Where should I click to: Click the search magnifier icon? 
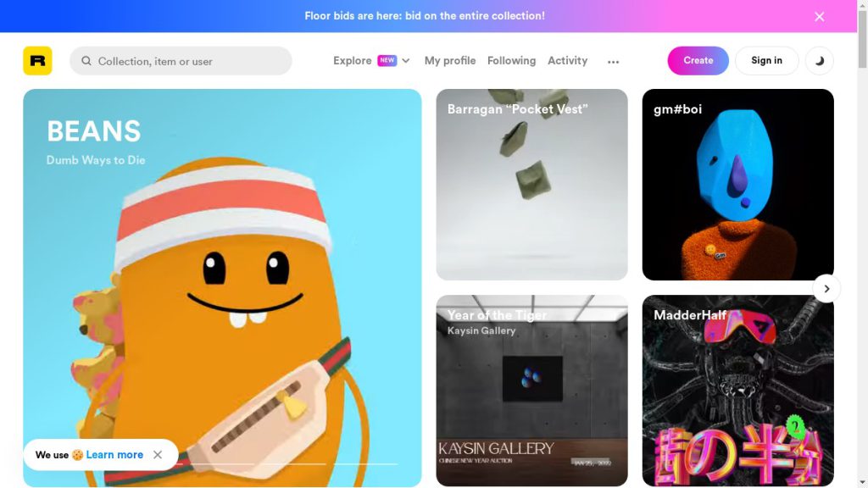(x=86, y=61)
